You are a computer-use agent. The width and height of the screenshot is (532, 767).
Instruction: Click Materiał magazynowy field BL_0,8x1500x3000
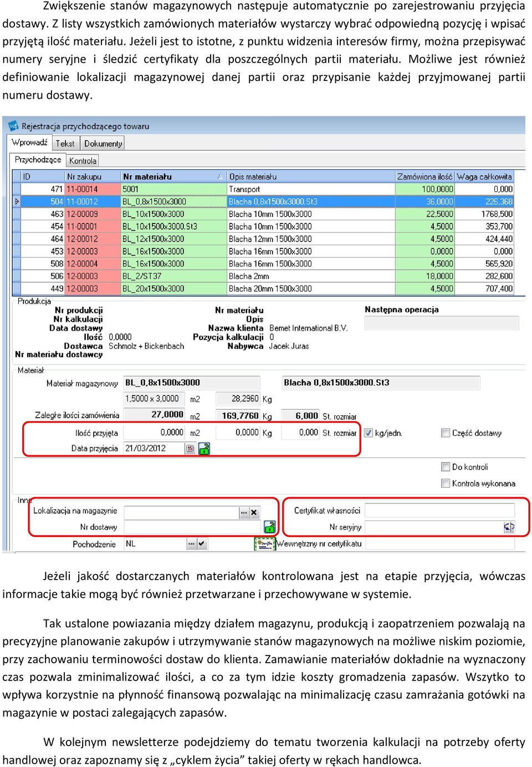click(192, 383)
